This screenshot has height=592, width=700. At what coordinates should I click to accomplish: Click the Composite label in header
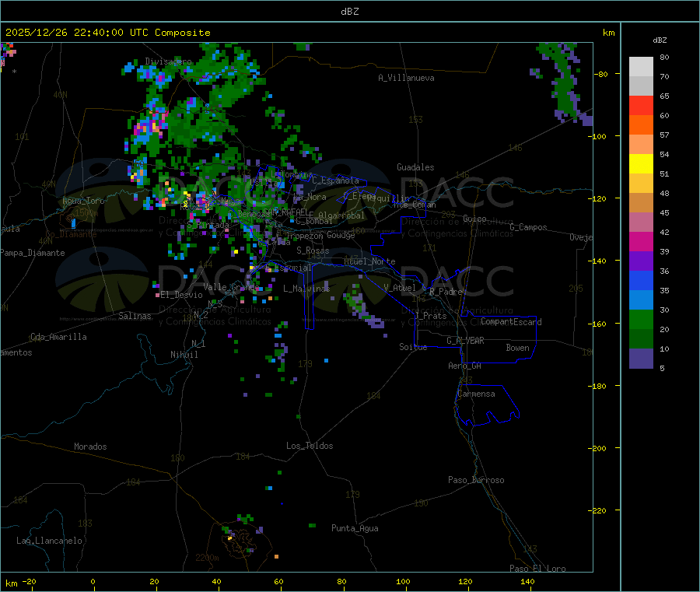183,33
